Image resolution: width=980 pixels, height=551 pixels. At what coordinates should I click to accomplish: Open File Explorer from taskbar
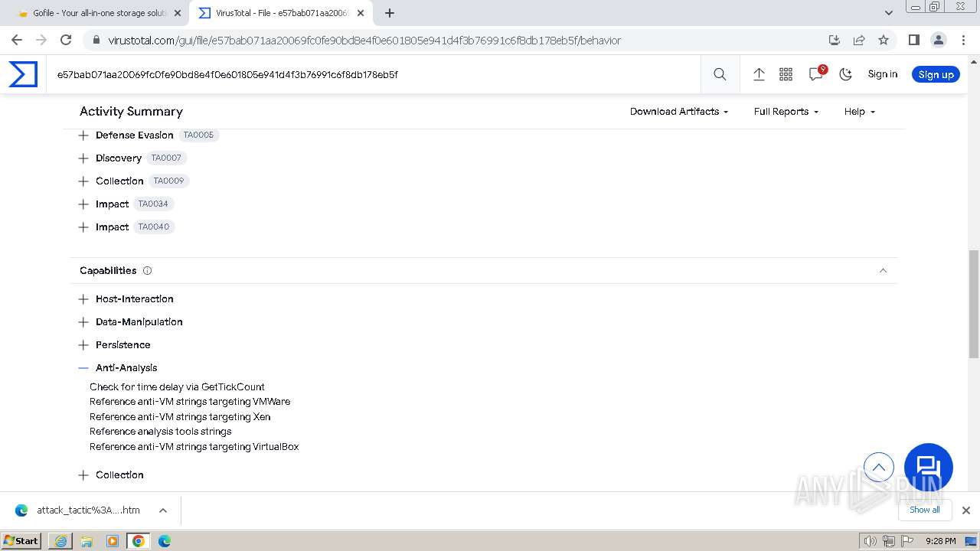pyautogui.click(x=87, y=541)
